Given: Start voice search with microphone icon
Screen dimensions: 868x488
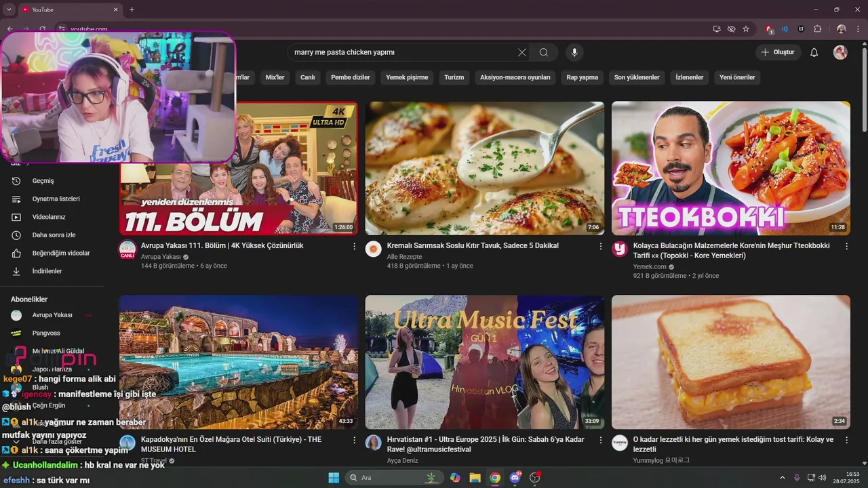Looking at the screenshot, I should pyautogui.click(x=574, y=52).
